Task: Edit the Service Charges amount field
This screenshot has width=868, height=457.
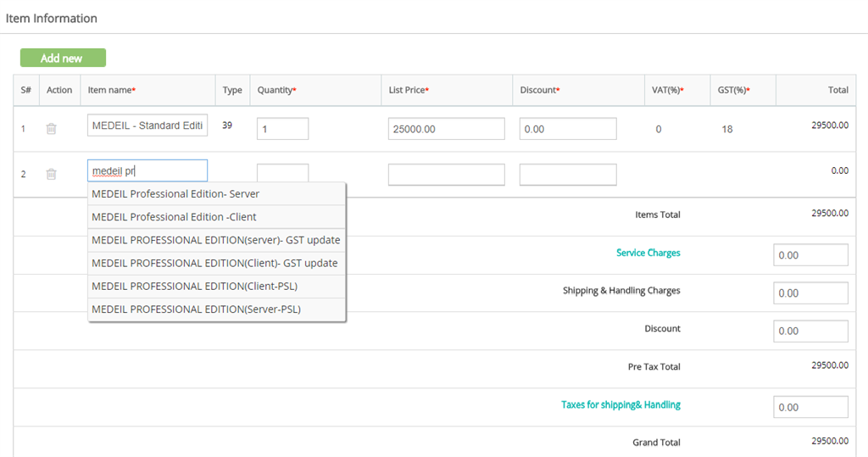Action: point(810,255)
